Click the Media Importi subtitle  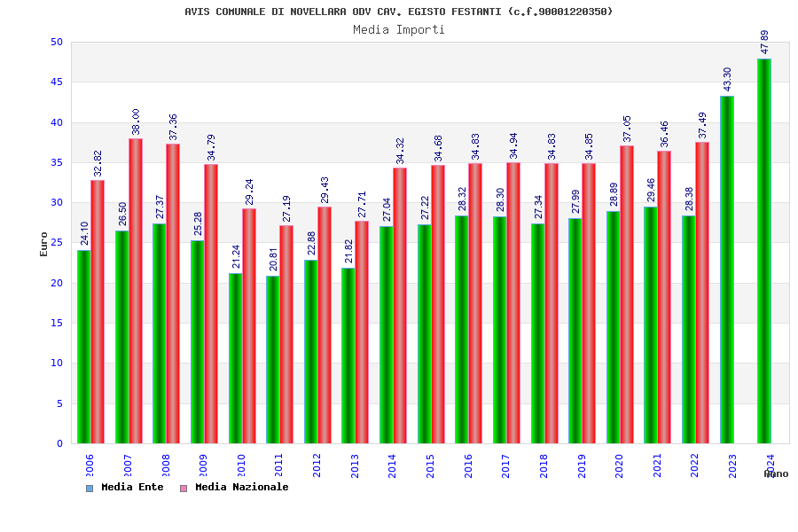click(398, 29)
